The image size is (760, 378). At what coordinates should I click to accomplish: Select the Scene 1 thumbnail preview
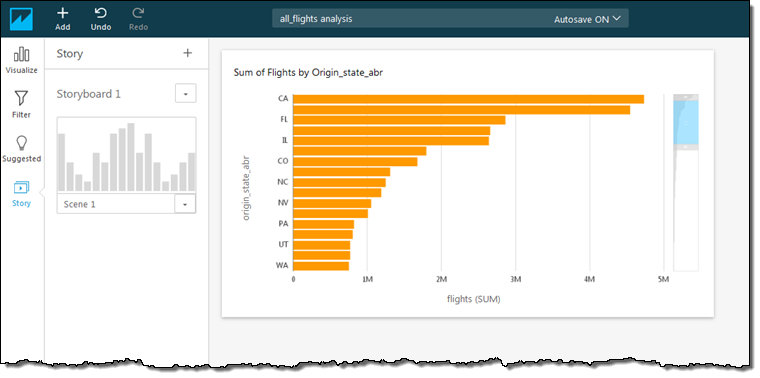(x=127, y=156)
